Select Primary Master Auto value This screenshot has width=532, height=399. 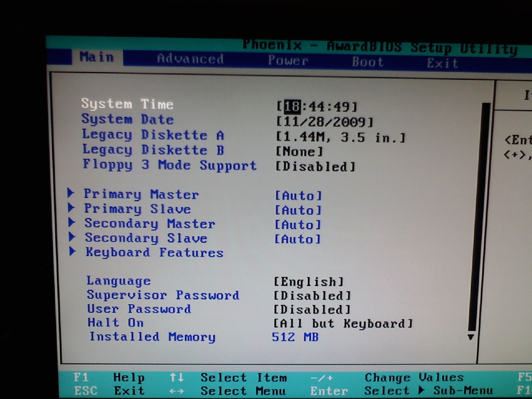(298, 195)
